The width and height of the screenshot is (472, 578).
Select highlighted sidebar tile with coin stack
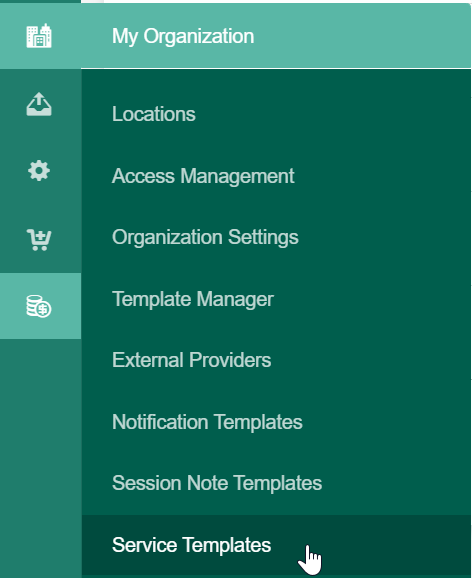click(x=41, y=306)
